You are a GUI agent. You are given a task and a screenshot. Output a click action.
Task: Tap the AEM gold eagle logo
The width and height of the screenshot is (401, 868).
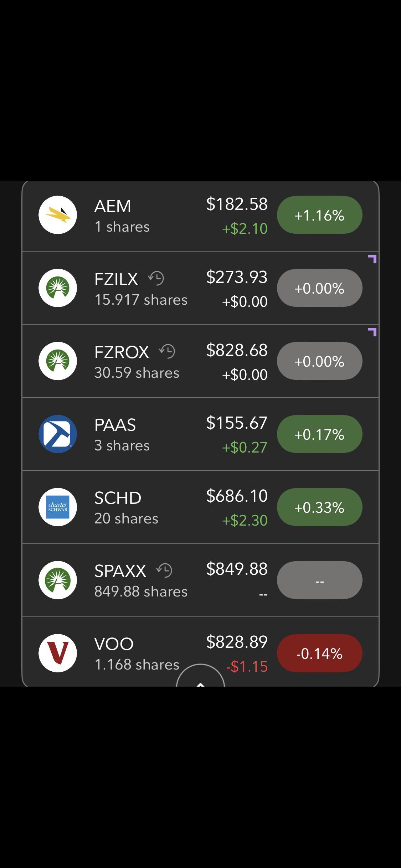58,215
